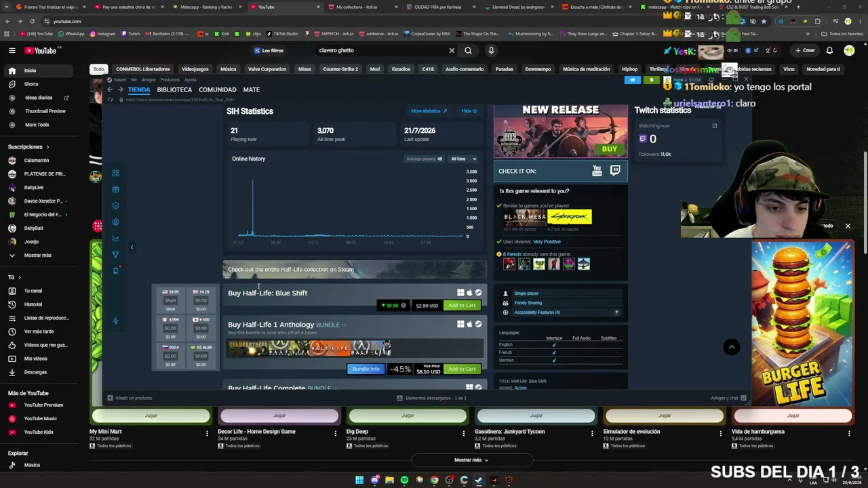Close the Burger Life ad panel
The height and width of the screenshot is (488, 868).
point(848,226)
